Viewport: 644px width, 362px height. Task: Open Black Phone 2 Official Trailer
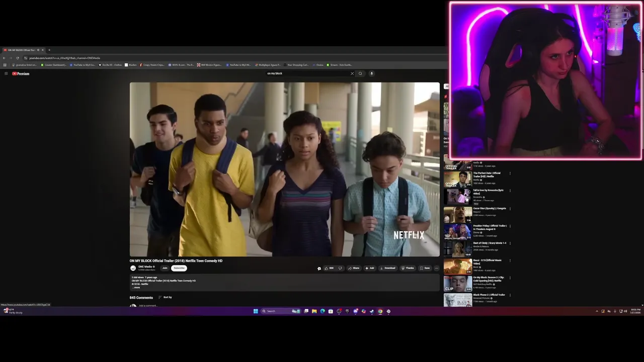click(x=458, y=300)
